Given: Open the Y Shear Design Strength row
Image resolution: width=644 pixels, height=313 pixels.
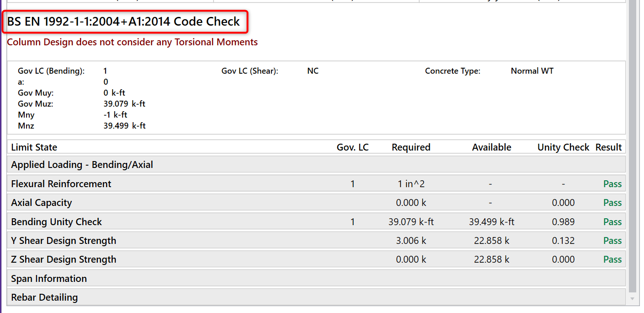Looking at the screenshot, I should pyautogui.click(x=64, y=241).
